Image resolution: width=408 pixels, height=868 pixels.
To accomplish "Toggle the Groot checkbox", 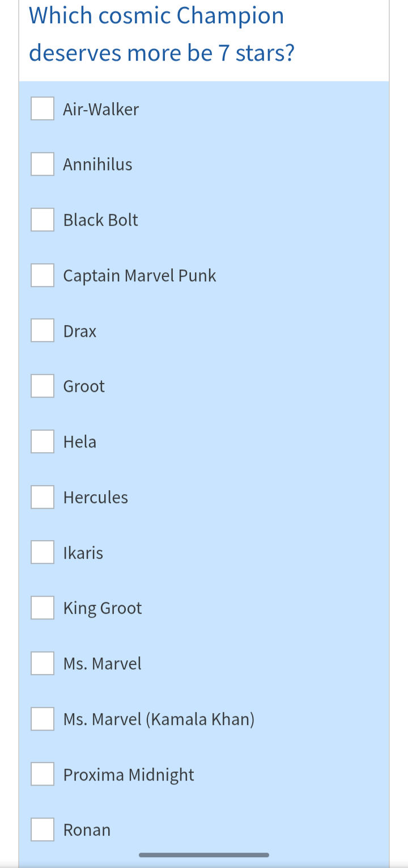I will click(42, 386).
